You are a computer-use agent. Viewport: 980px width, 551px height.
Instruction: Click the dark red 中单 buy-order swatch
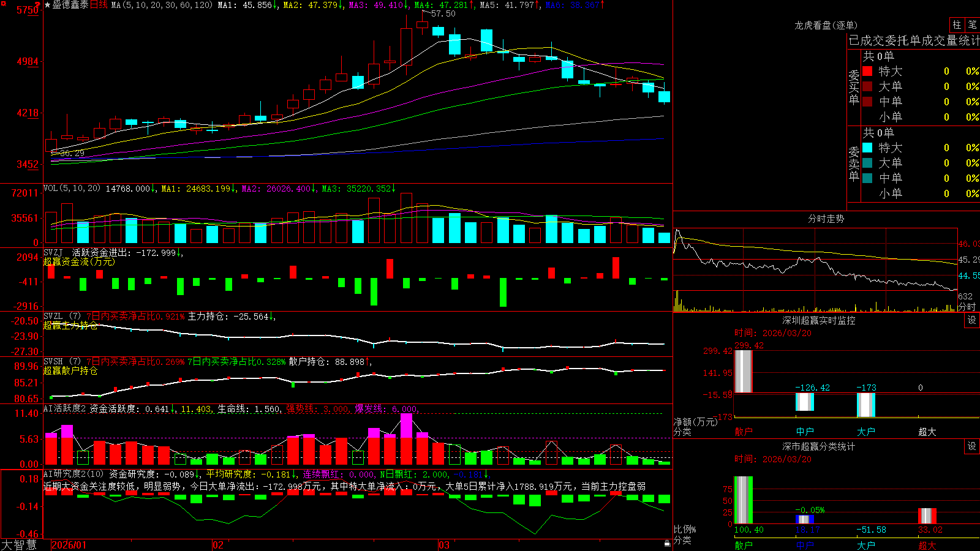coord(867,102)
